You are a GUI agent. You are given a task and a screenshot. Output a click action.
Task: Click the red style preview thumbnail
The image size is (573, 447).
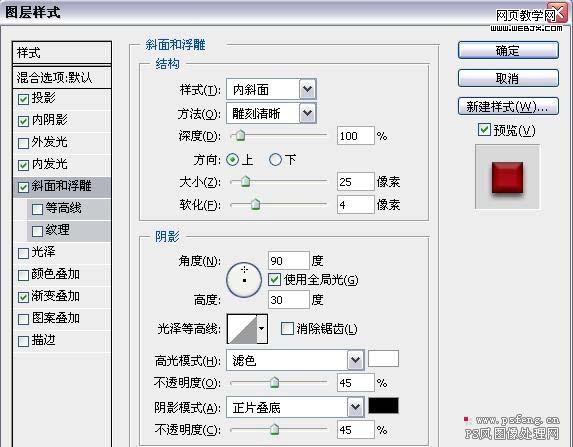pos(507,178)
